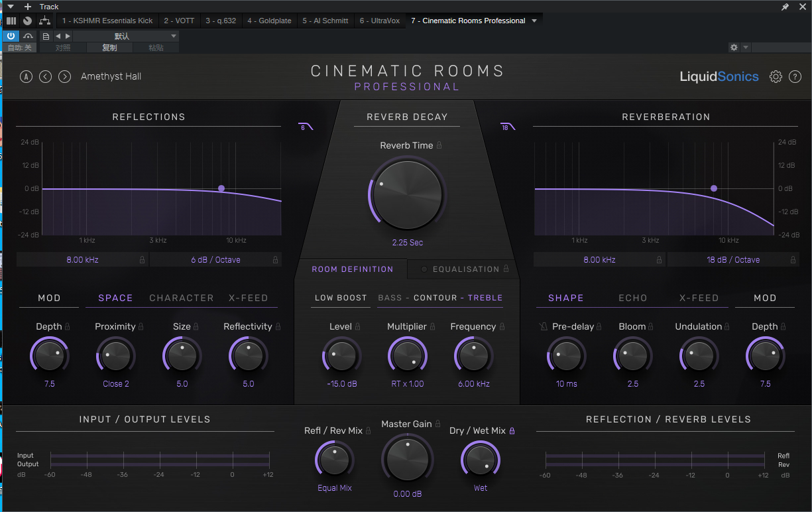Toggle the plugin power bypass button

[x=11, y=36]
